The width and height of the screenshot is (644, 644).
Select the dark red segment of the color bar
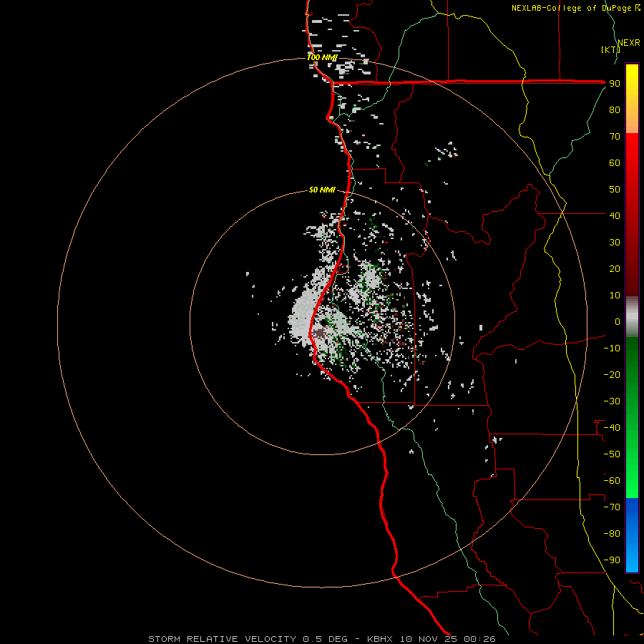coord(632,255)
